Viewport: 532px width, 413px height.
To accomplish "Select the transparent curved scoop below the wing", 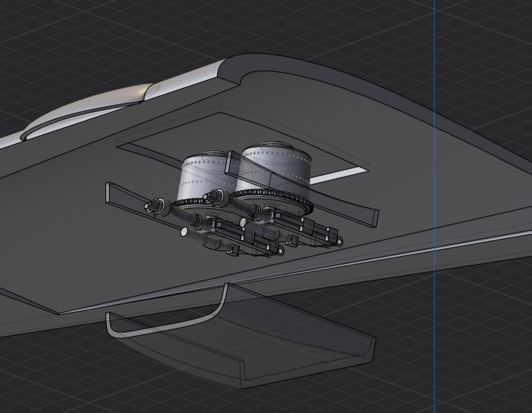I will pos(241,336).
